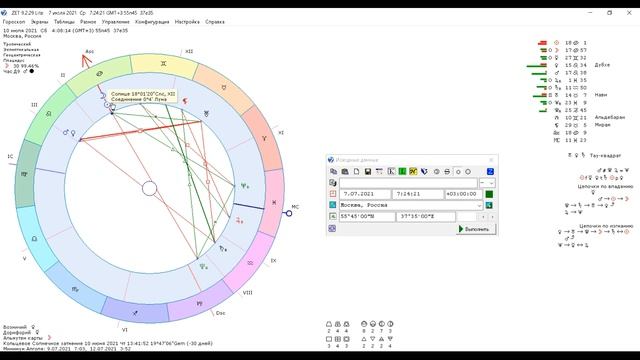Screen dimensions: 640x360
Task: Click the table icon beside the floppy disk
Action: tap(379, 172)
